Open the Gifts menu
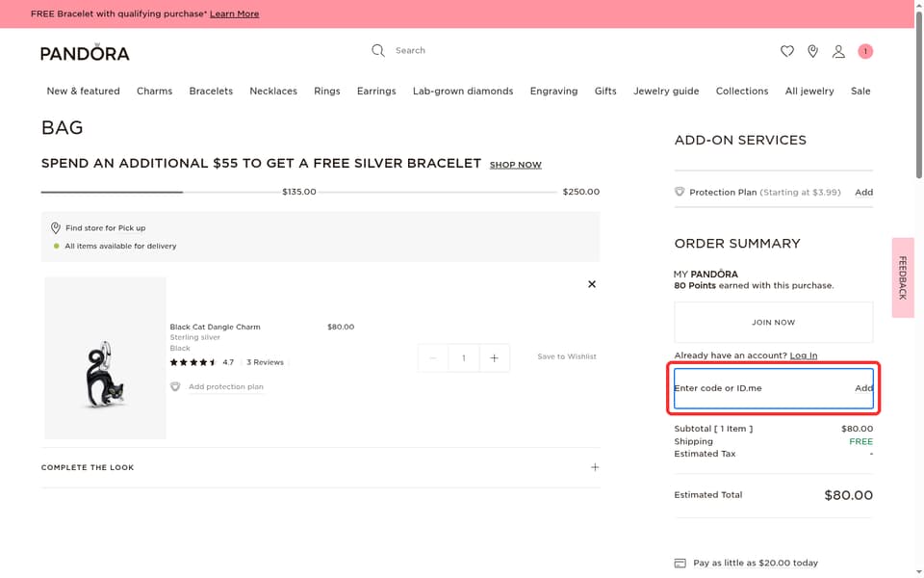The image size is (924, 578). [x=605, y=91]
